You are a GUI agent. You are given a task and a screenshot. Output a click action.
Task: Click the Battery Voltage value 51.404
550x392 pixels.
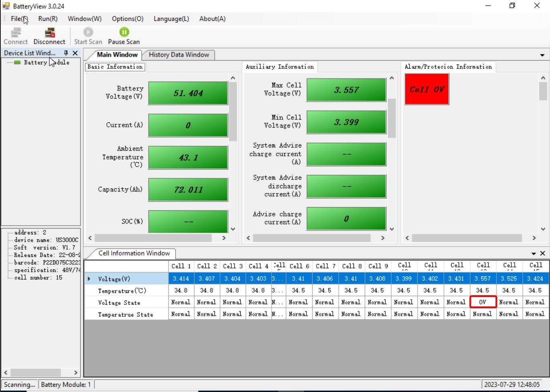pos(188,93)
